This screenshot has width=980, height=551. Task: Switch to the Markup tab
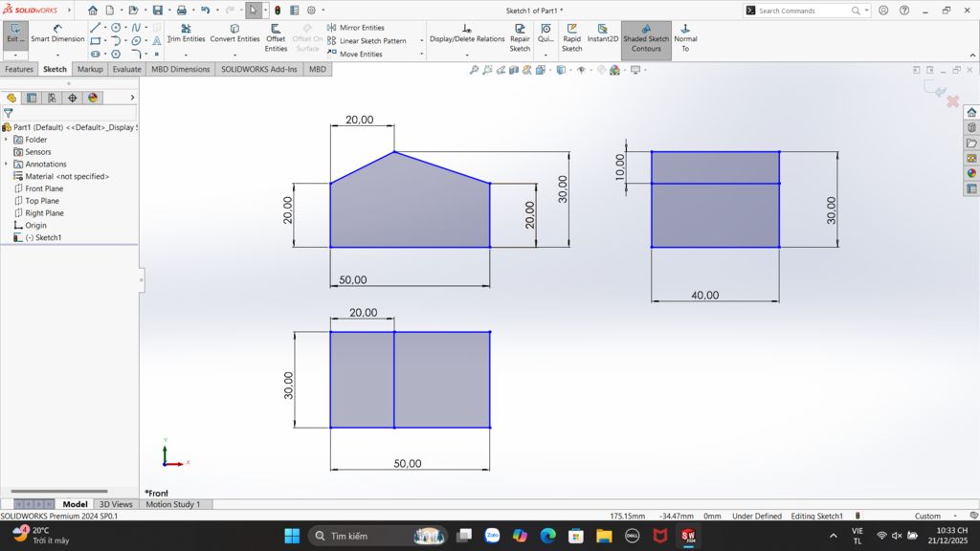[x=90, y=69]
